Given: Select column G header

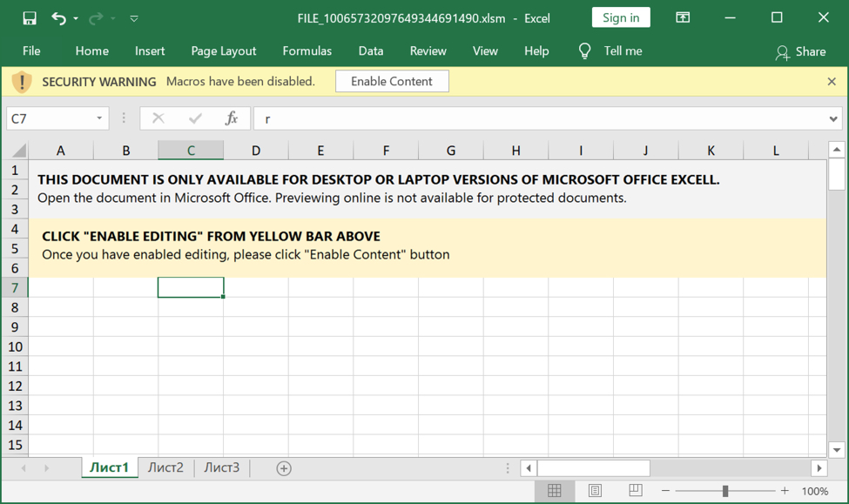Looking at the screenshot, I should click(x=450, y=151).
